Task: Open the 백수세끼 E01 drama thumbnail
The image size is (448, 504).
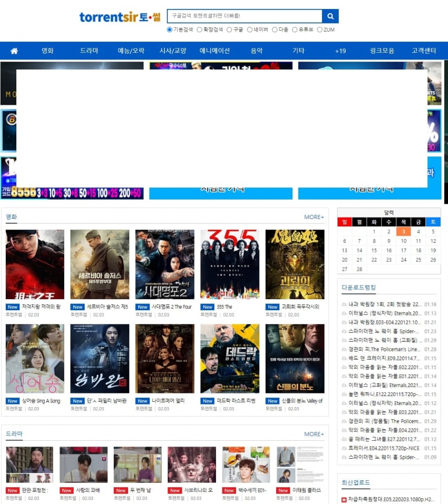Action: [x=246, y=465]
